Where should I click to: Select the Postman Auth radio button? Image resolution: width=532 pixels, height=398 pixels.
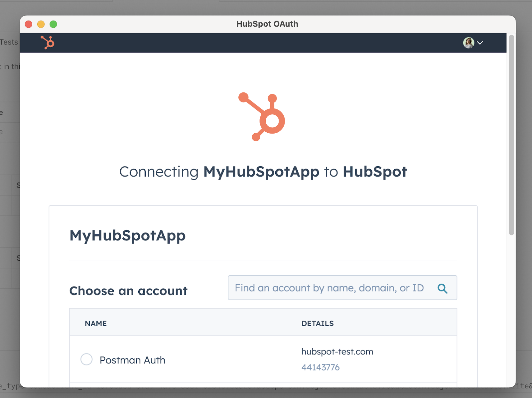86,359
